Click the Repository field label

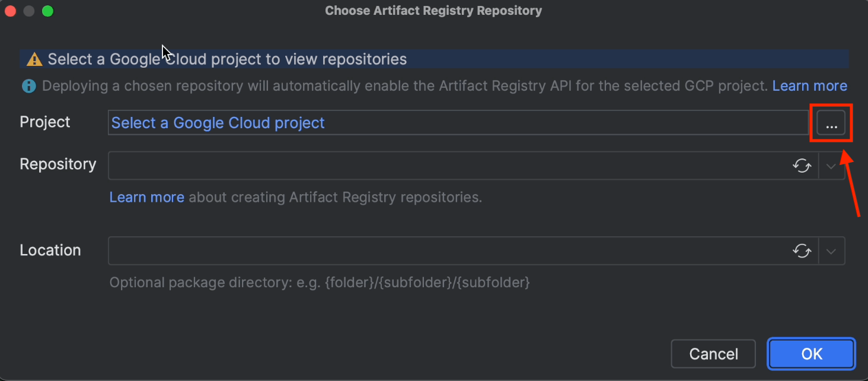click(x=58, y=164)
